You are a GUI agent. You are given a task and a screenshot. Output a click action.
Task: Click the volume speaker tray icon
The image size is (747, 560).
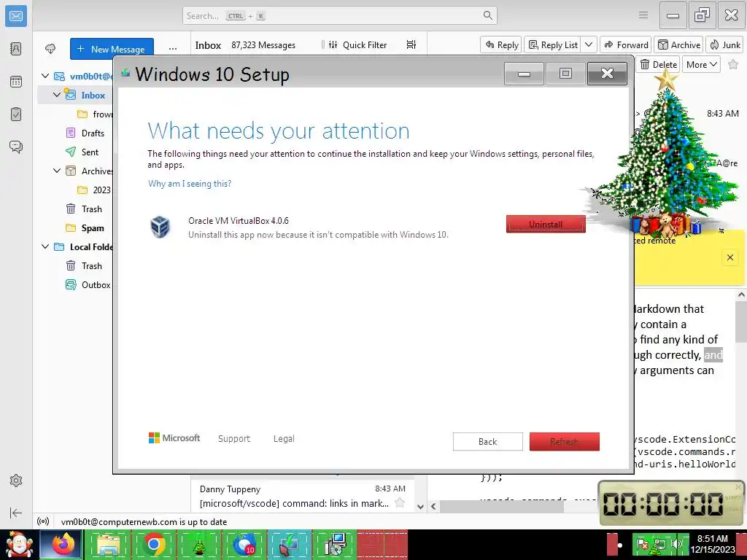676,544
